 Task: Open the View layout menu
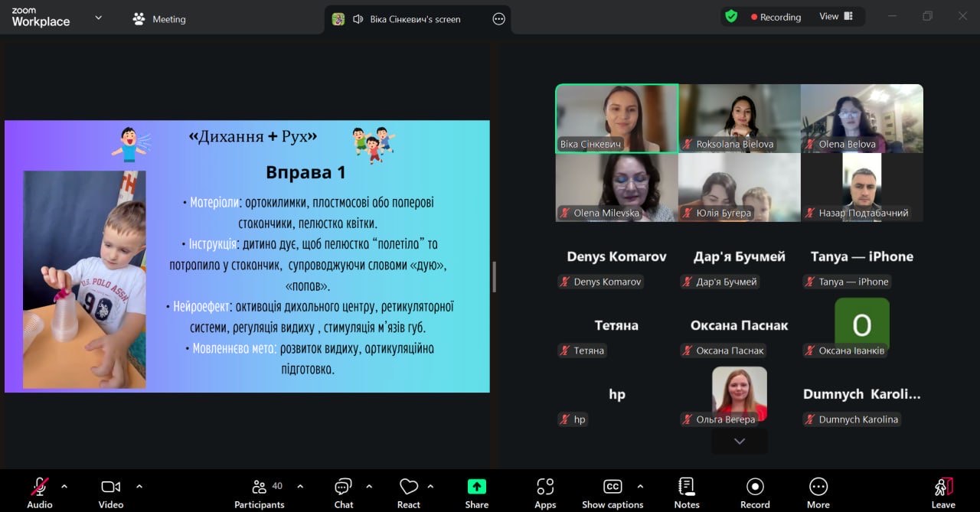click(x=836, y=16)
